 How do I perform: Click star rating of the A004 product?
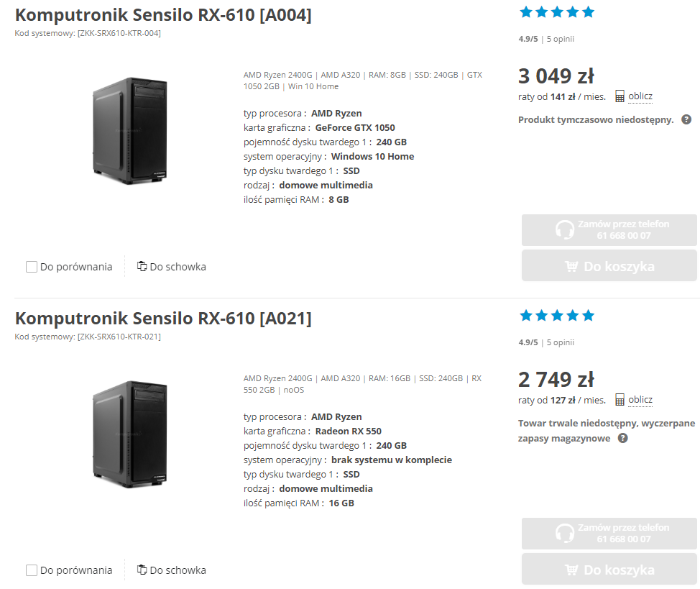(x=557, y=12)
